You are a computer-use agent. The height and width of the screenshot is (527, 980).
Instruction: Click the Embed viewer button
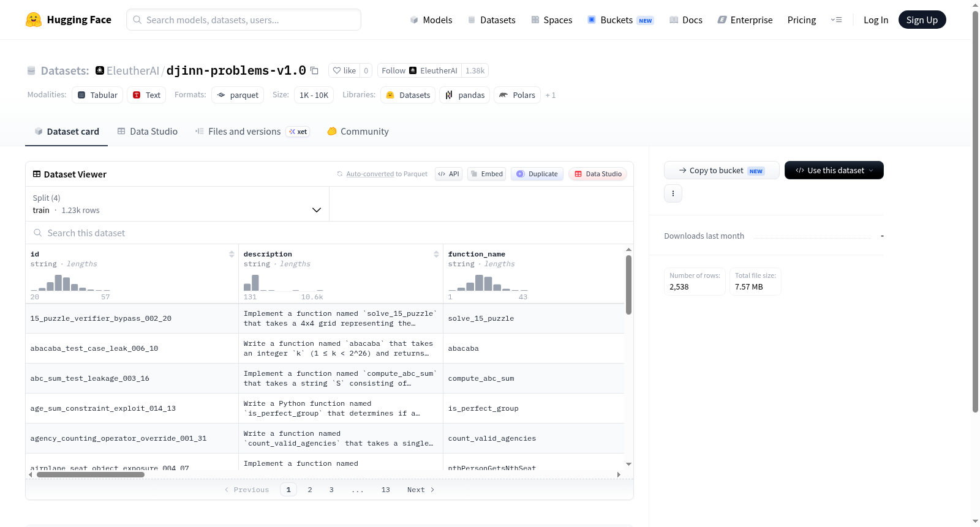(x=487, y=174)
